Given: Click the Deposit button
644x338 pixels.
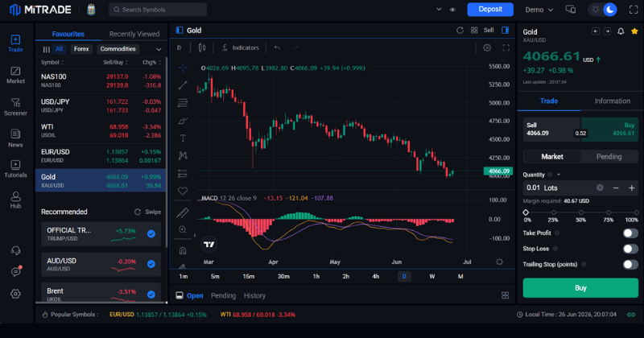Looking at the screenshot, I should (x=490, y=10).
